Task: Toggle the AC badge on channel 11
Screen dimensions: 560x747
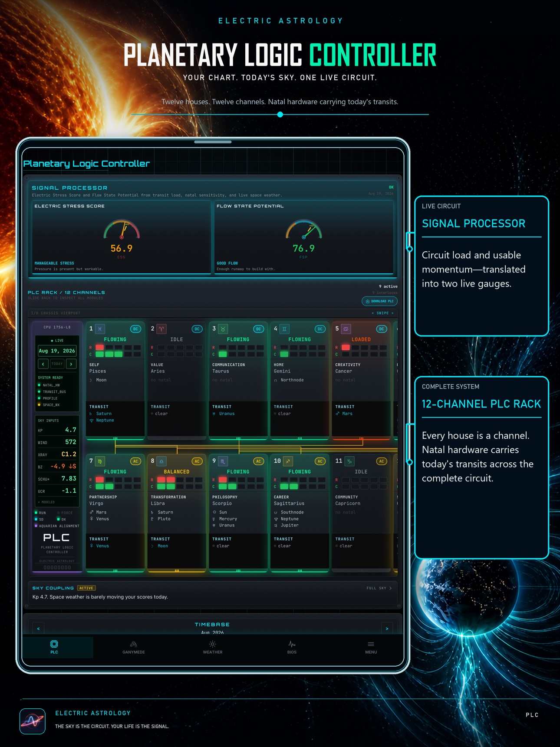Action: pyautogui.click(x=382, y=461)
